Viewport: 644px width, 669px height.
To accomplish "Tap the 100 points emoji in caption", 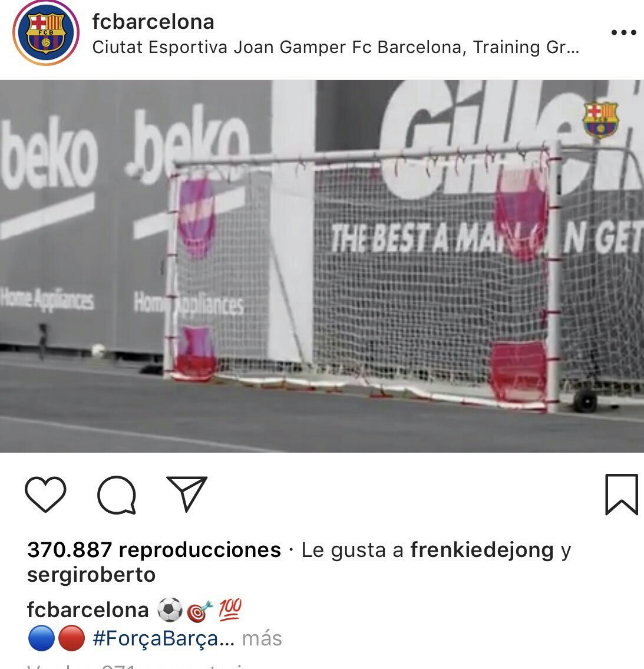I will coord(230,609).
